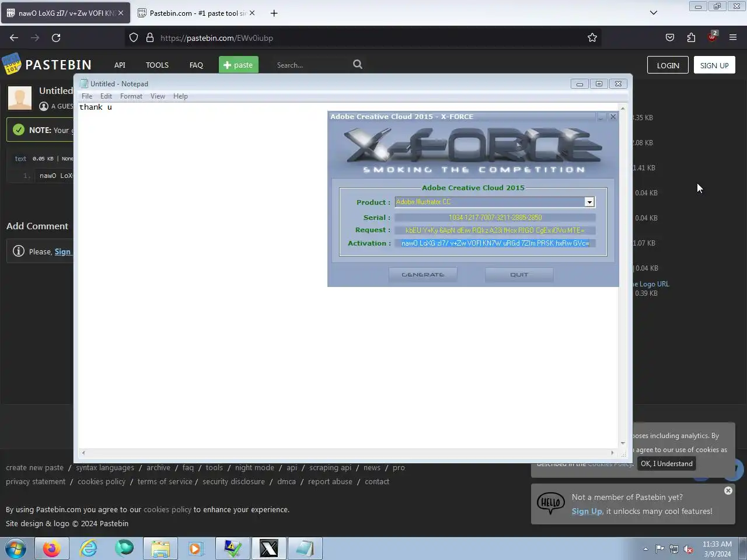The height and width of the screenshot is (560, 747).
Task: Click the LOGIN button
Action: (668, 65)
